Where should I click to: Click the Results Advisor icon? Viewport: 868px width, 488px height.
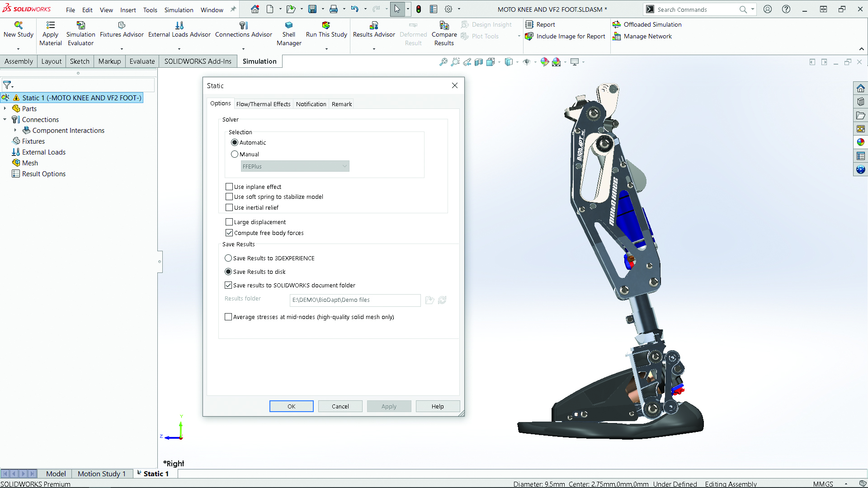(x=374, y=25)
